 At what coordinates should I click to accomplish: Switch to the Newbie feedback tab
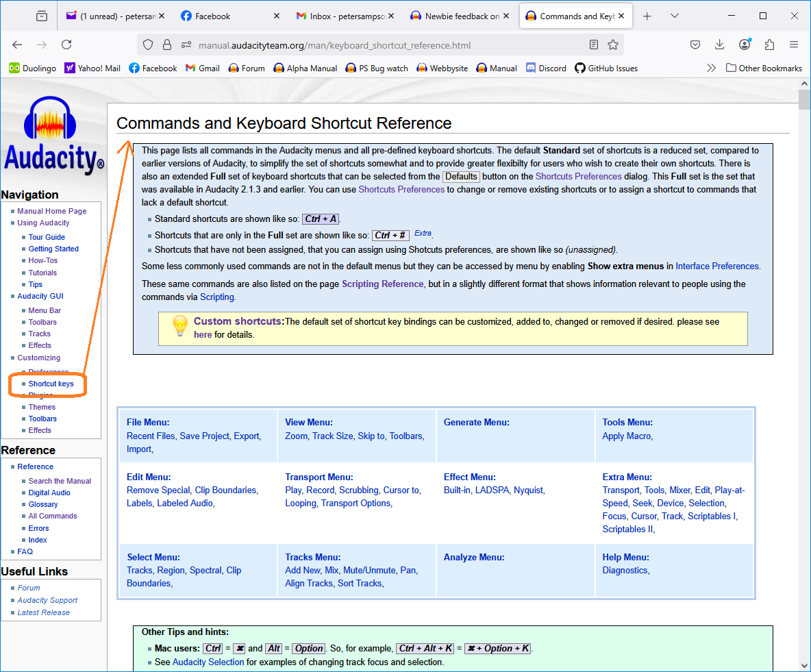click(x=460, y=16)
